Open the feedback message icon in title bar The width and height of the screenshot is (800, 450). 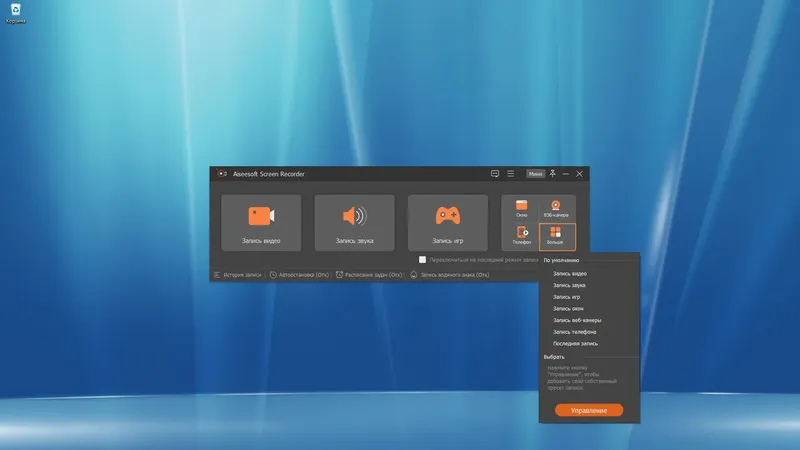[494, 174]
